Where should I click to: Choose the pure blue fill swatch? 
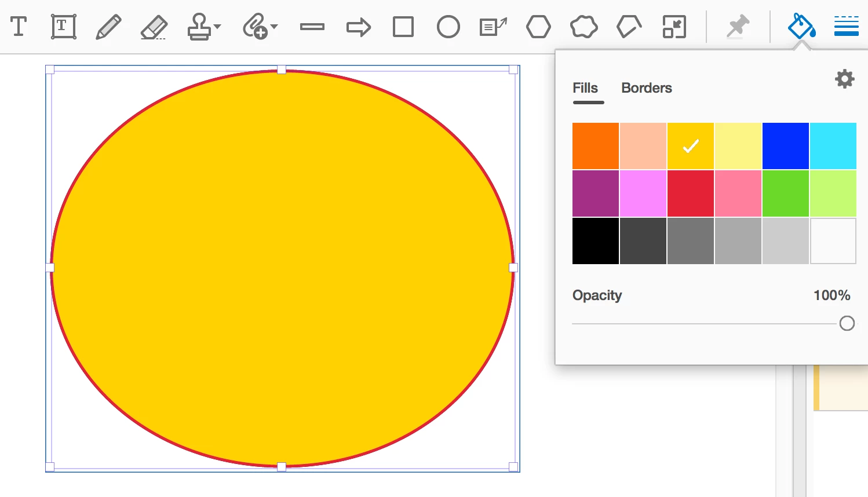tap(786, 146)
